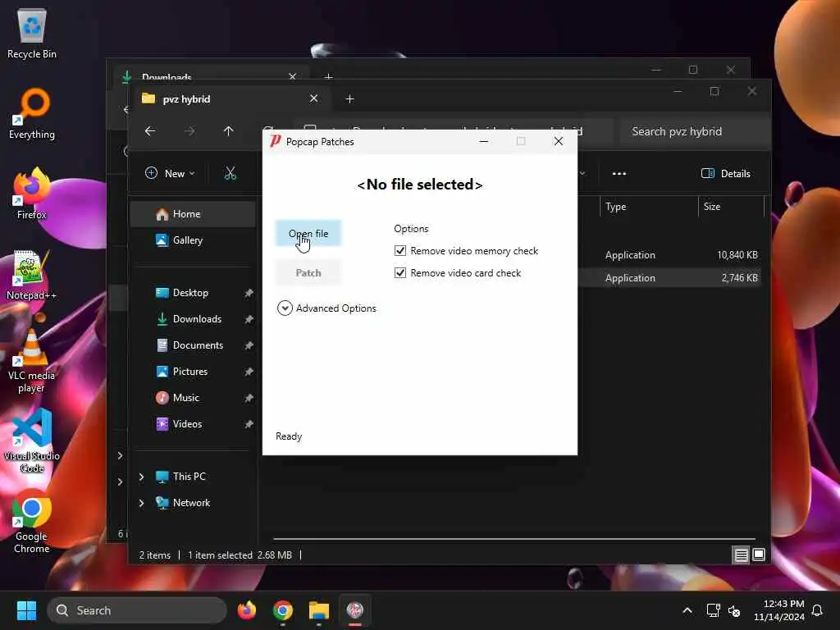Click pin icon next to Videos
The height and width of the screenshot is (630, 840).
point(249,424)
